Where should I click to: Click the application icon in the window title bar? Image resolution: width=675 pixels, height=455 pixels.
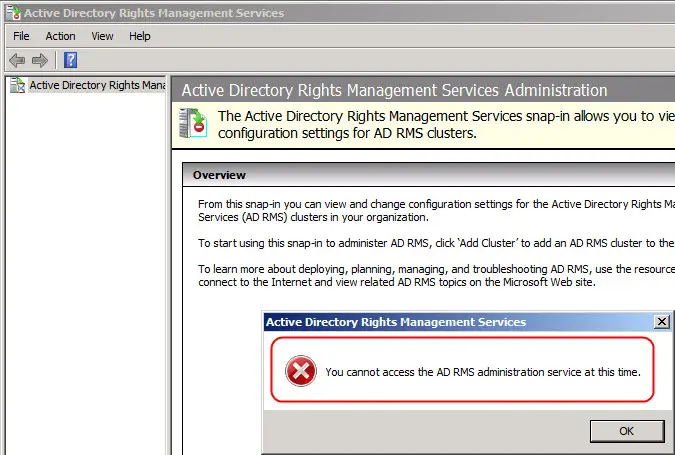[x=13, y=12]
